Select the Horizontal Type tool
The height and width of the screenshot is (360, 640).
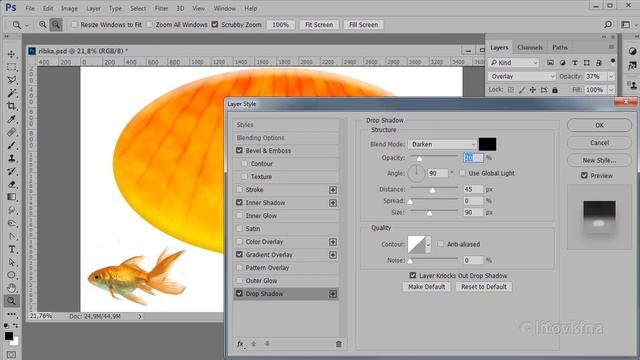pos(11,249)
